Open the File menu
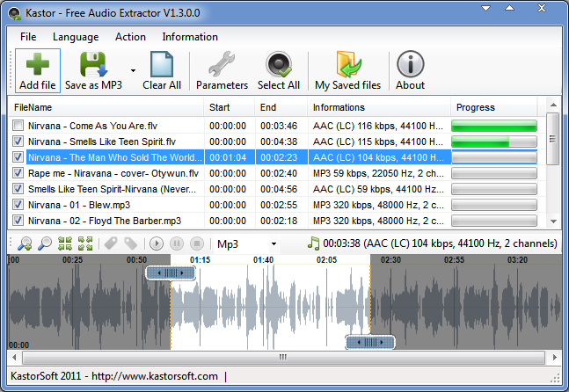569x392 pixels. click(28, 37)
